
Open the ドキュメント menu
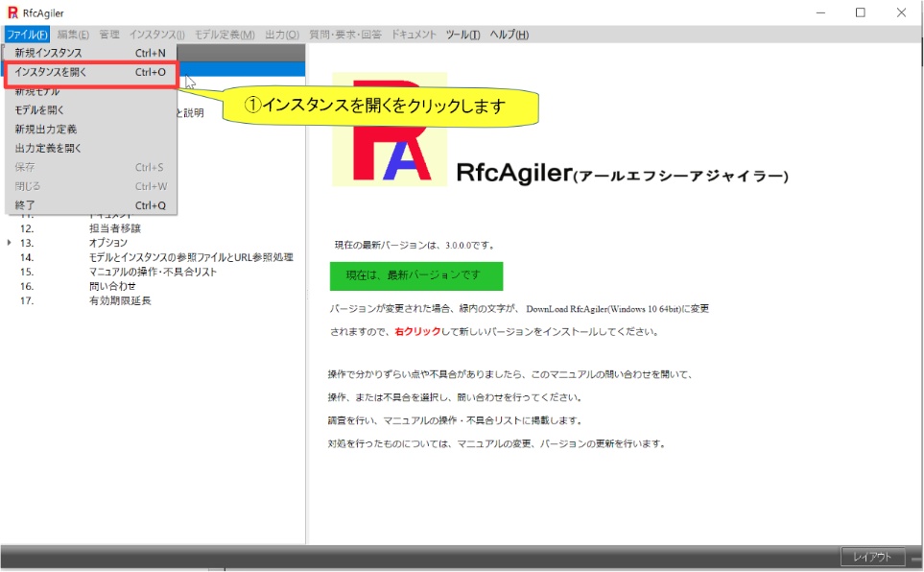414,35
